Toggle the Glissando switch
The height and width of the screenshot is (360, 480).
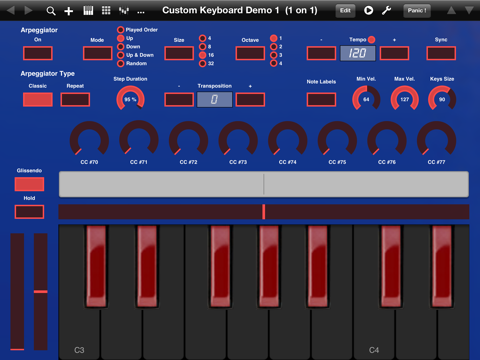point(29,184)
